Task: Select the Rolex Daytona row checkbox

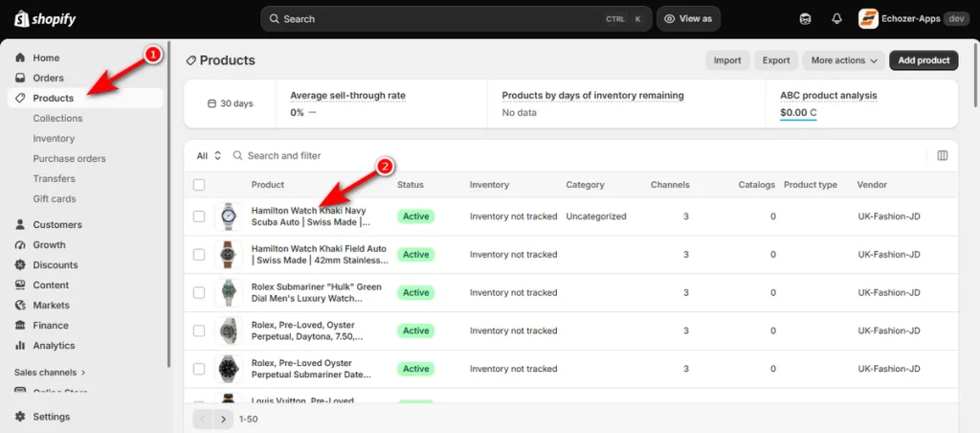Action: tap(199, 331)
